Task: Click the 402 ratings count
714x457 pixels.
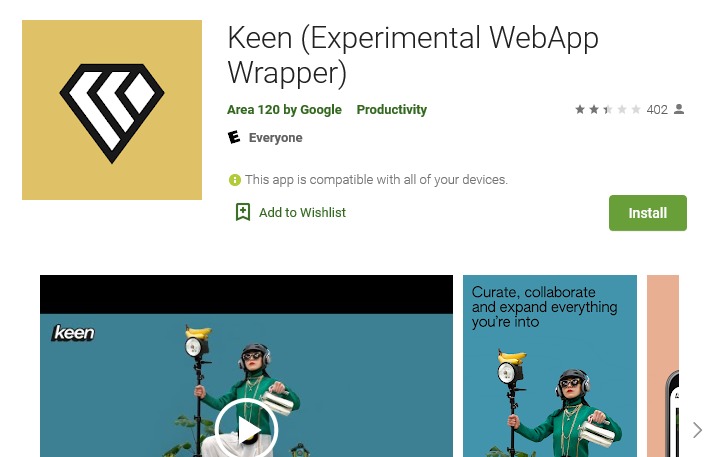Action: pos(657,110)
